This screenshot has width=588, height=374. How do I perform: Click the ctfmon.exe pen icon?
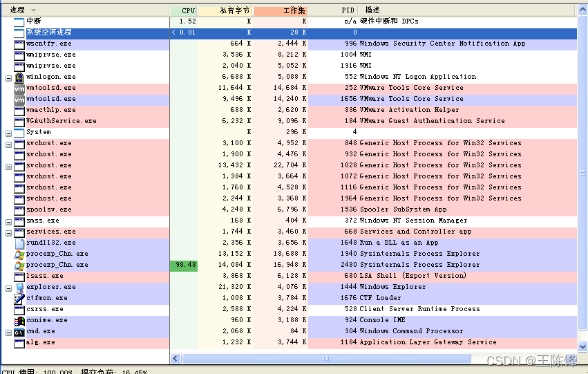[x=19, y=299]
